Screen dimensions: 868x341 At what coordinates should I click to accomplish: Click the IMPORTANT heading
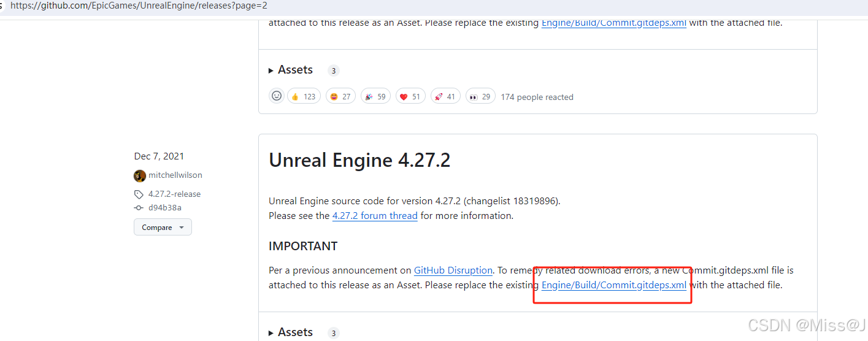click(303, 246)
